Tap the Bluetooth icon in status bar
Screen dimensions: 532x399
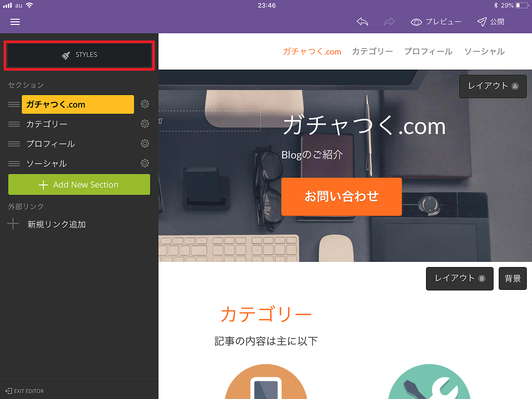point(496,5)
